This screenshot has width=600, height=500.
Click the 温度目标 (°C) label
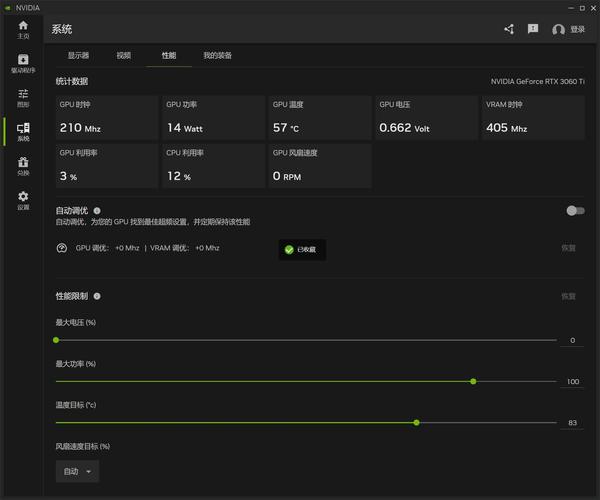[x=76, y=405]
